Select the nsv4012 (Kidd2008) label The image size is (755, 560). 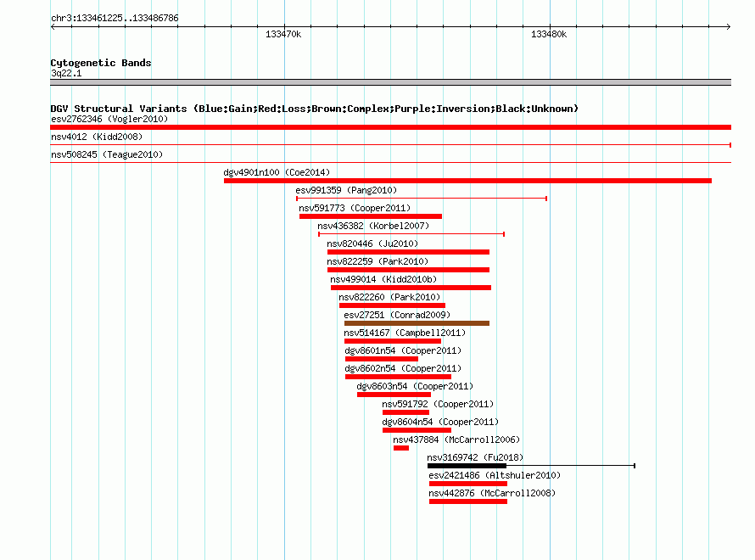pos(97,137)
